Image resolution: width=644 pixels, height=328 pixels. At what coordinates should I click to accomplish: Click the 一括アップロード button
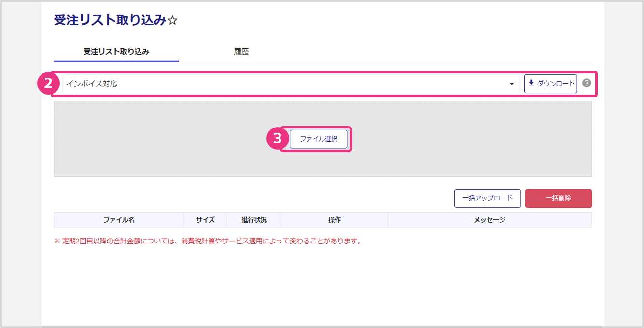[487, 198]
